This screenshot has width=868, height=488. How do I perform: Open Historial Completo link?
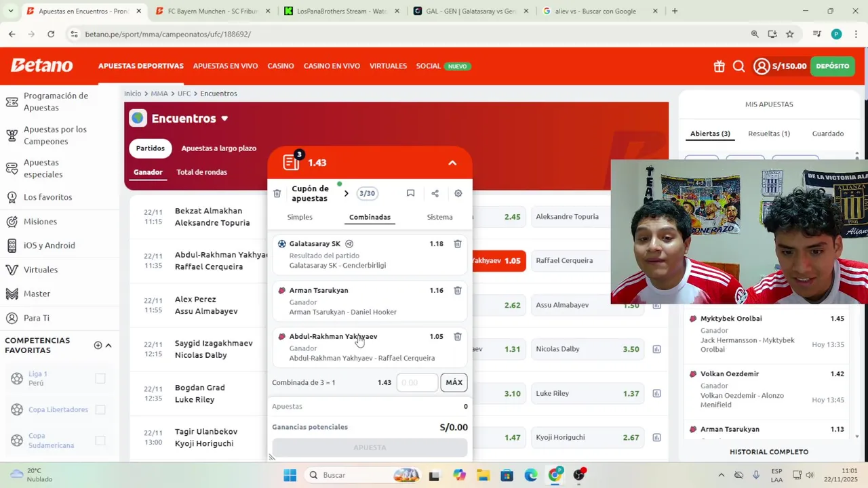coord(769,452)
